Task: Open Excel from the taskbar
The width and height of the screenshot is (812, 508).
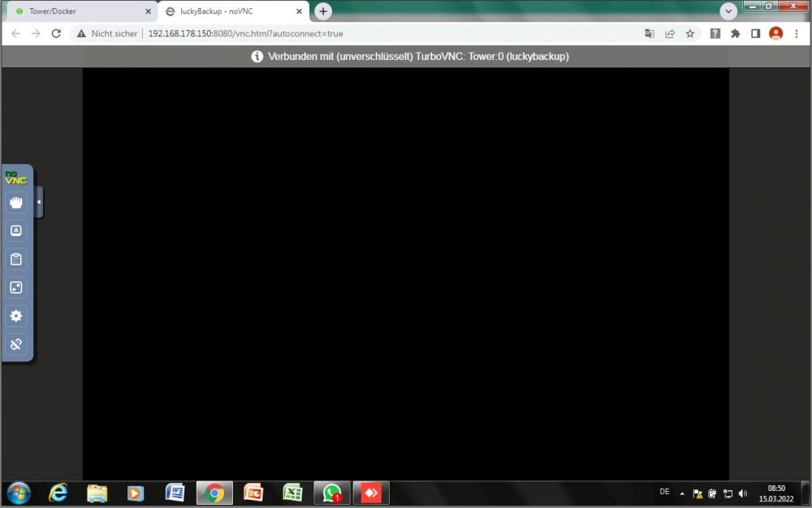Action: pyautogui.click(x=292, y=493)
